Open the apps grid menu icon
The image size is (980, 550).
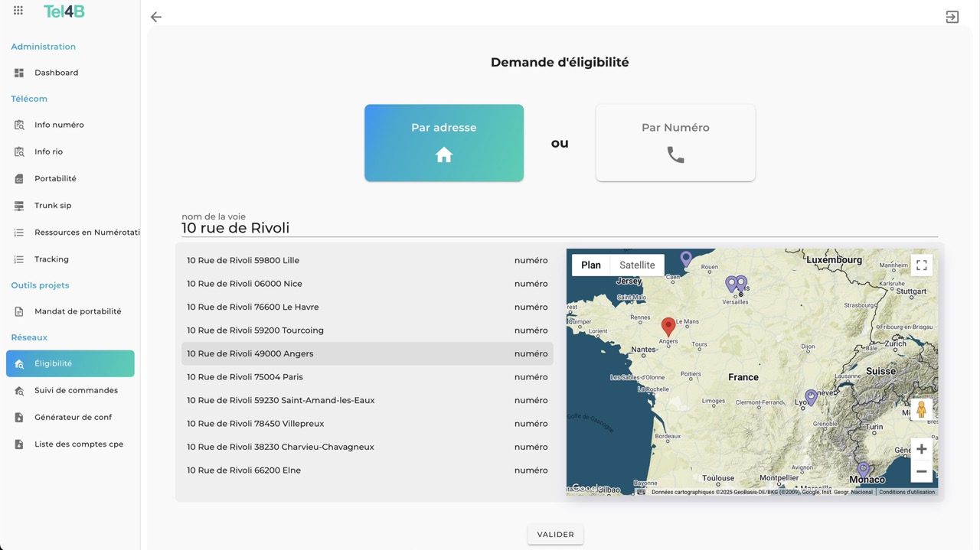[18, 11]
